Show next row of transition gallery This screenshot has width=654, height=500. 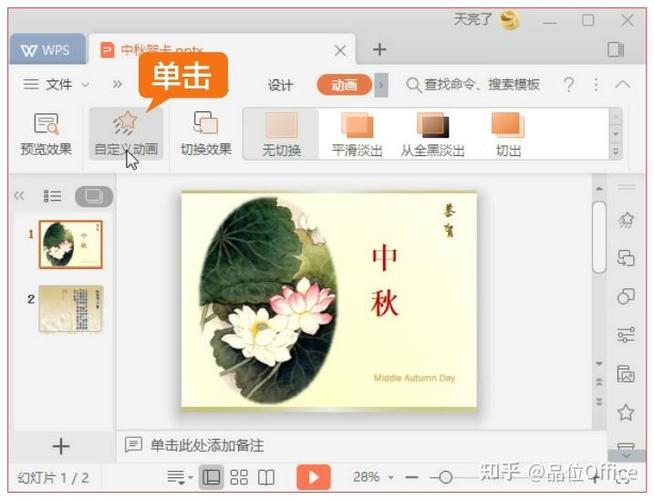616,134
